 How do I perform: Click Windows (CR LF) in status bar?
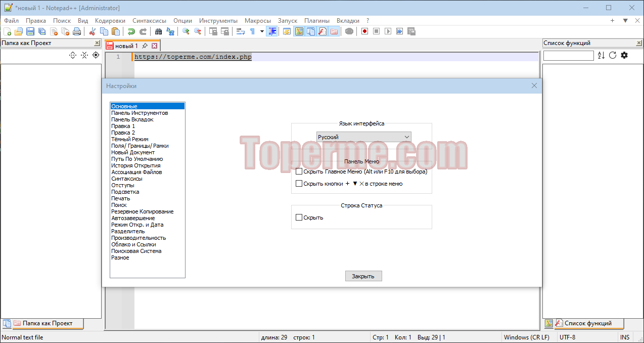pos(527,337)
